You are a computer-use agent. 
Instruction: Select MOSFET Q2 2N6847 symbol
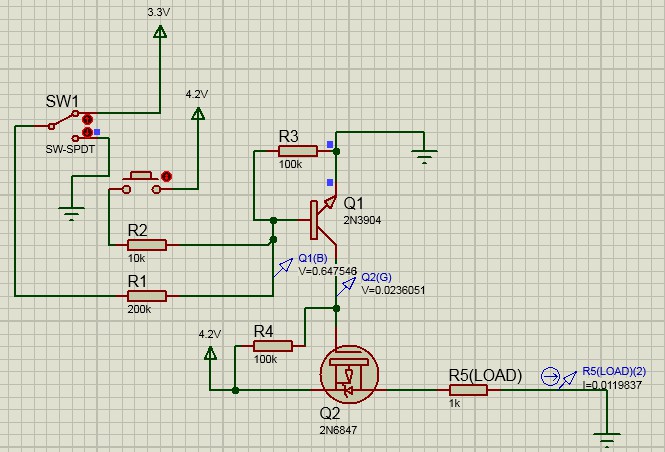(x=349, y=374)
